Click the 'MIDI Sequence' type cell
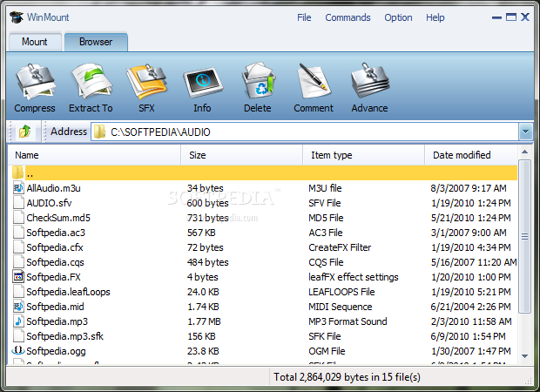 click(x=341, y=307)
